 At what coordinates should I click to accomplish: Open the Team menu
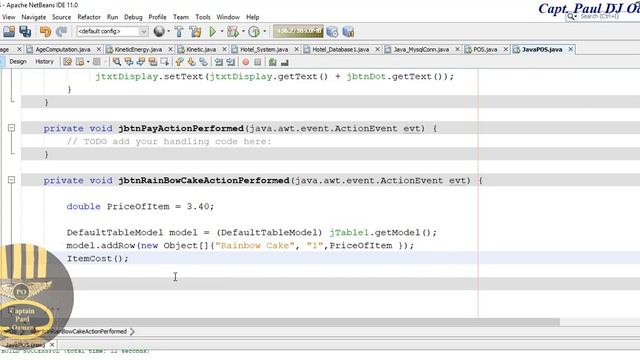coord(181,17)
